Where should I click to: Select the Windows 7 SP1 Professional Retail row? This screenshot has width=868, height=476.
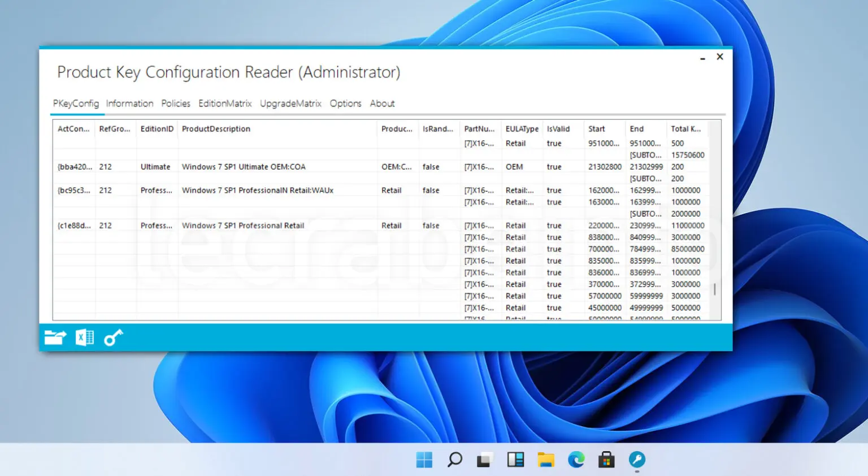coord(243,225)
